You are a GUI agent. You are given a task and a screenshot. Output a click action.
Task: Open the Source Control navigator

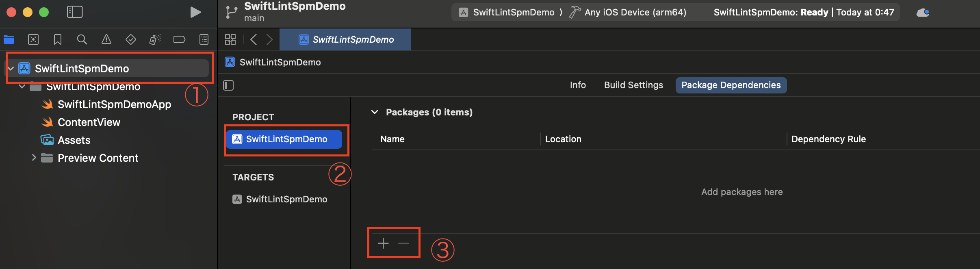coord(33,39)
